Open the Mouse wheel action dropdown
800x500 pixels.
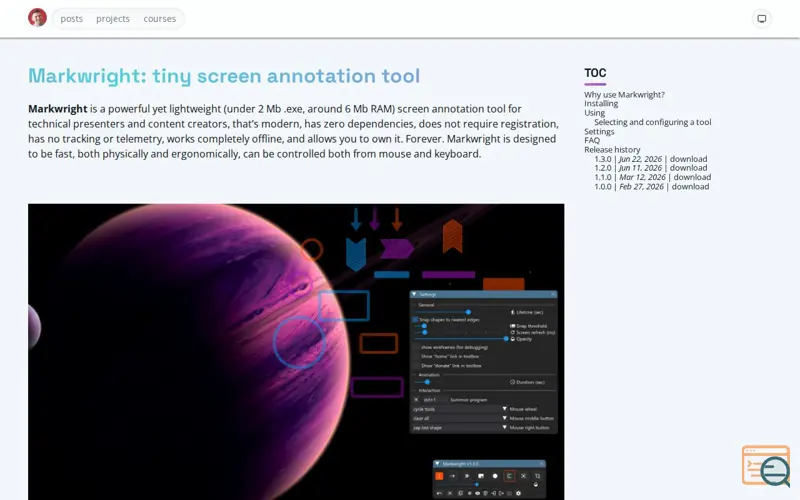pyautogui.click(x=458, y=409)
